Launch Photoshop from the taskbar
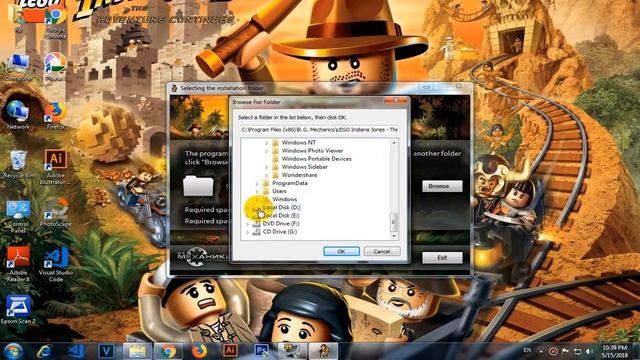This screenshot has height=360, width=640. point(261,351)
